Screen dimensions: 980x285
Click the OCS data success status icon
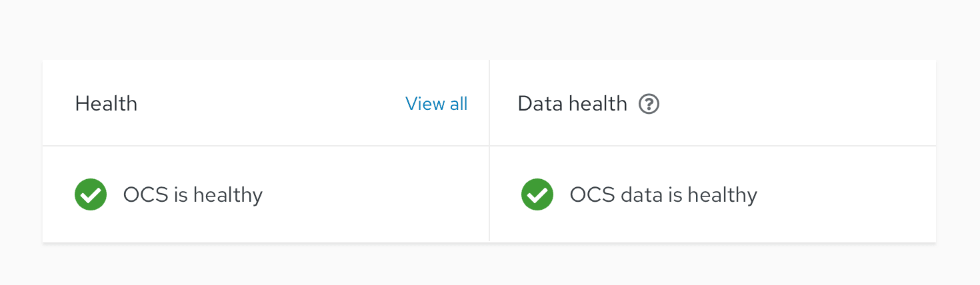537,194
